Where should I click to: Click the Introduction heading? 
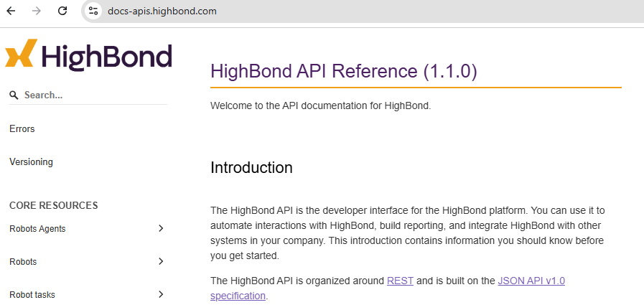(251, 168)
